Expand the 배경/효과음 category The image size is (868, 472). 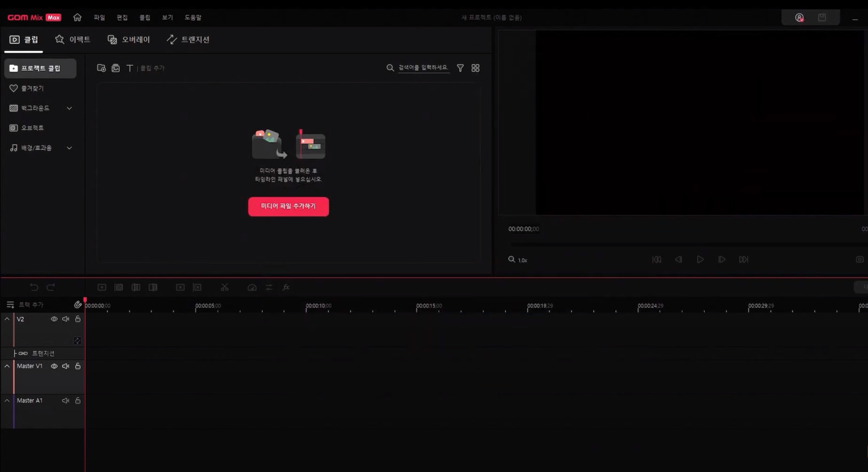41,148
